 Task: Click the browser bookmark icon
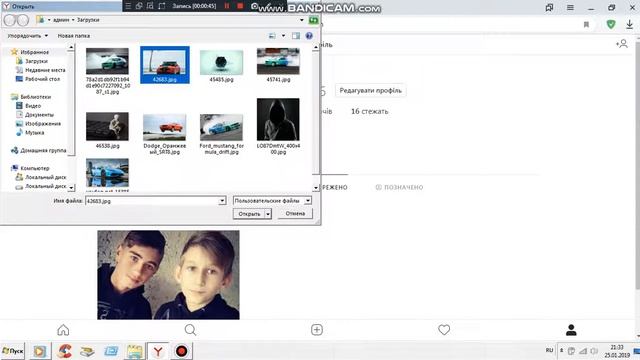[587, 25]
